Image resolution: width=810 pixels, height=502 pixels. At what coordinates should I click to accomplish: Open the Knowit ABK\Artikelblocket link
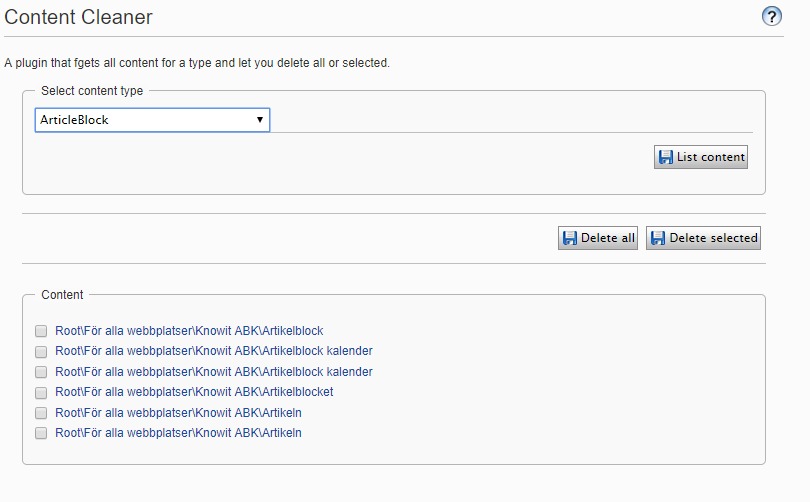[x=194, y=392]
